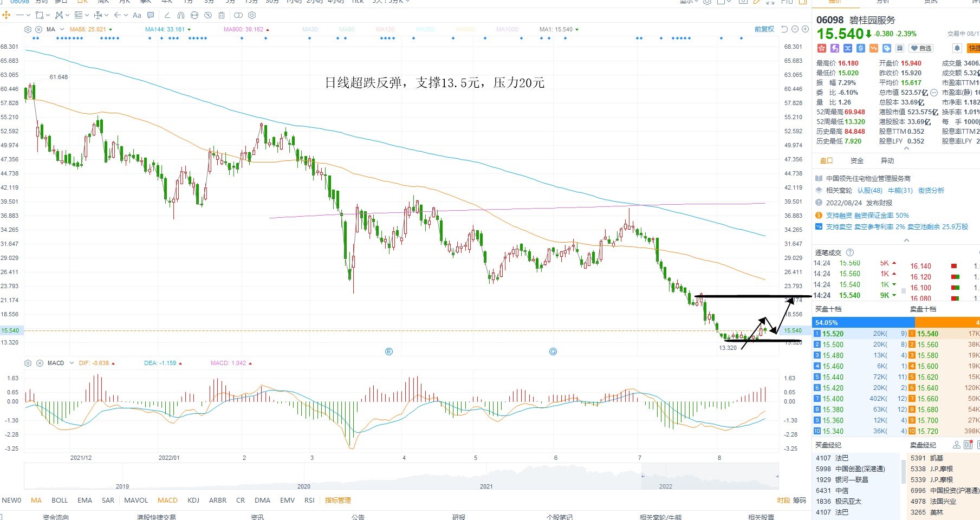Click the blue shuffle arrows icon
The height and width of the screenshot is (520, 980).
[x=848, y=48]
